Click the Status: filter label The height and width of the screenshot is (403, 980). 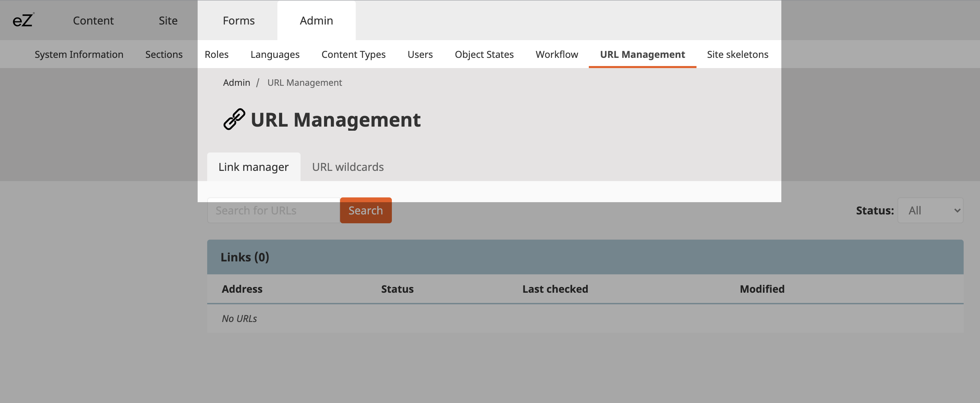875,210
